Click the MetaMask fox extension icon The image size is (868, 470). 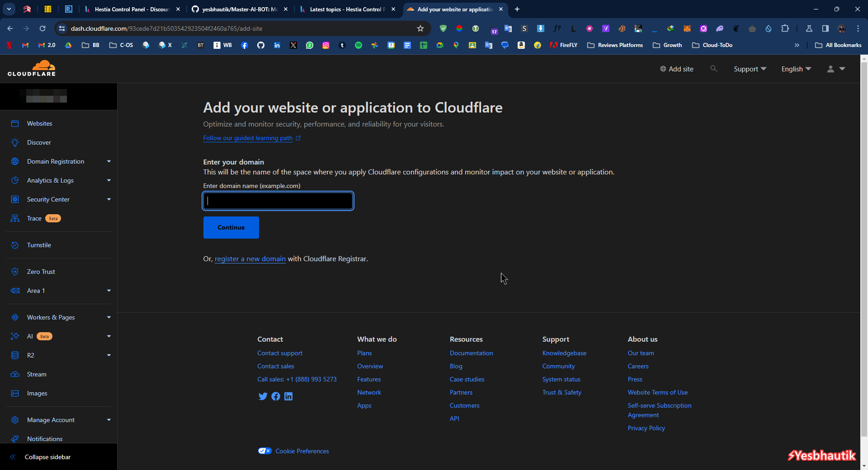point(687,28)
